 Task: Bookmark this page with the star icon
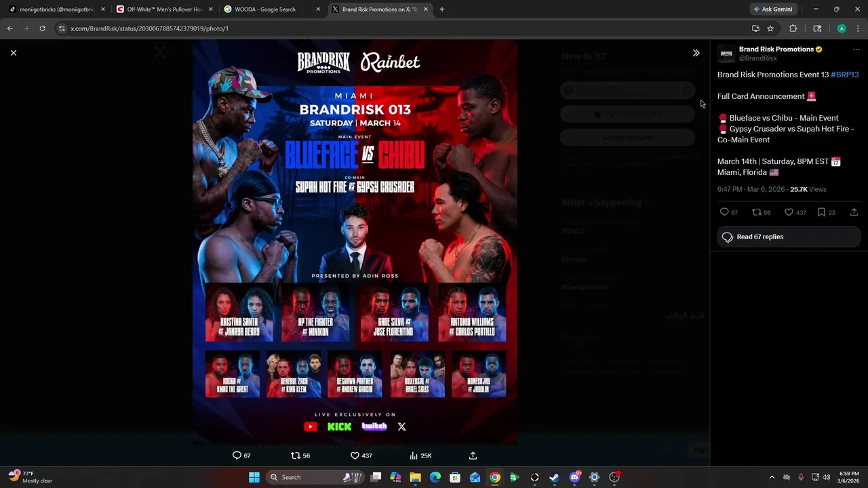click(x=770, y=28)
